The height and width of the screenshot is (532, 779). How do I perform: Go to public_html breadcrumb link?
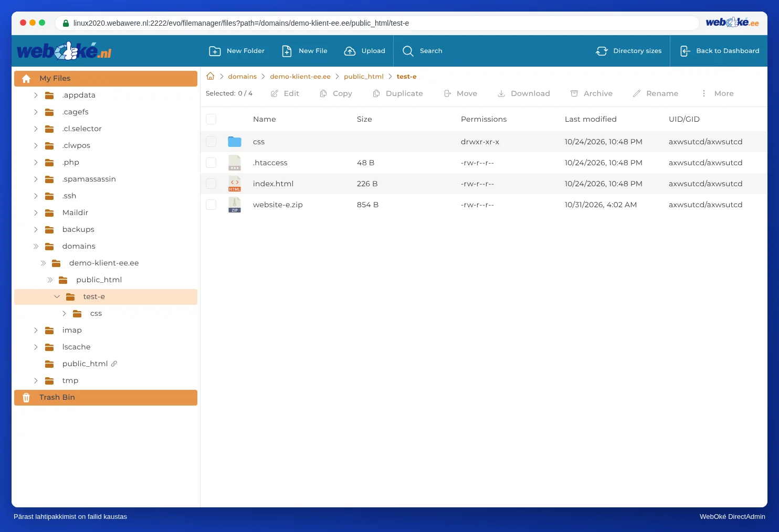(364, 77)
